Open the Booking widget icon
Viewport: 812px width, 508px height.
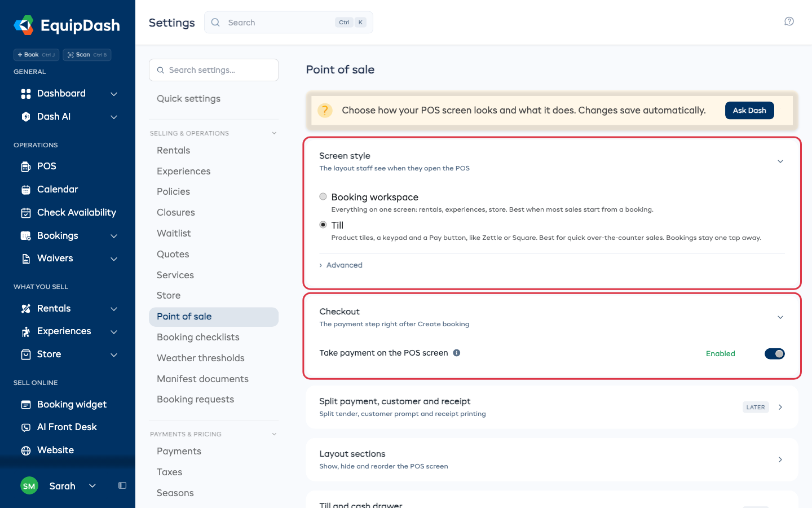click(x=26, y=405)
